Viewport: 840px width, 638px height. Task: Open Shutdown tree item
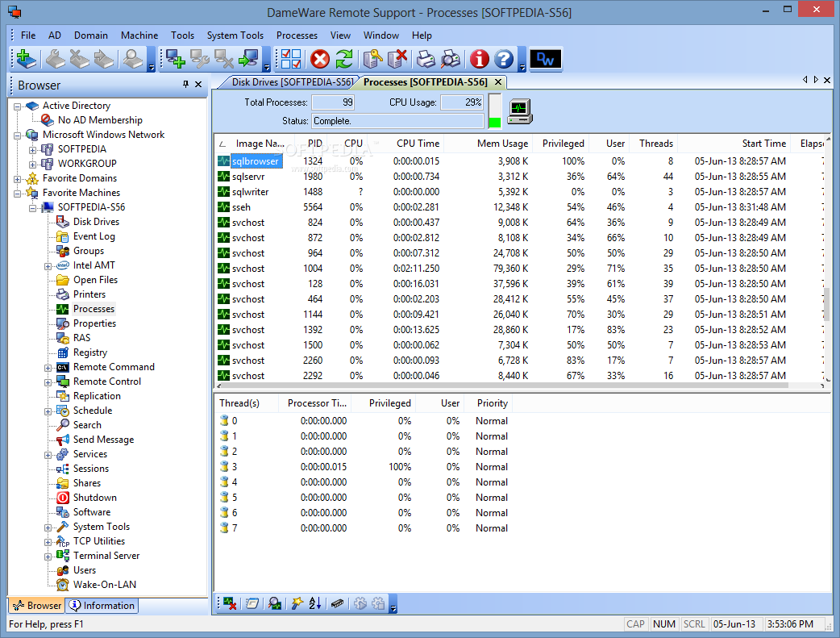[x=95, y=498]
